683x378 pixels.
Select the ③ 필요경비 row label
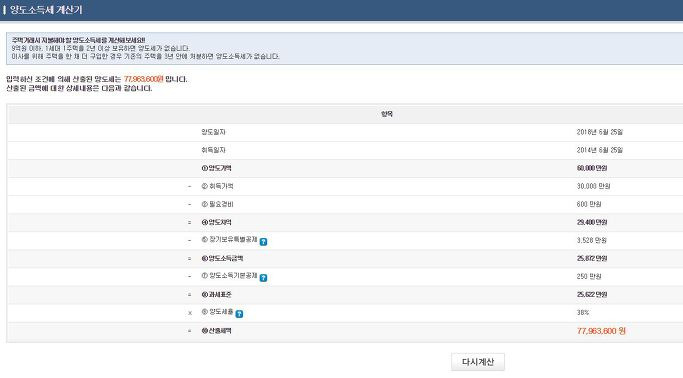click(217, 204)
